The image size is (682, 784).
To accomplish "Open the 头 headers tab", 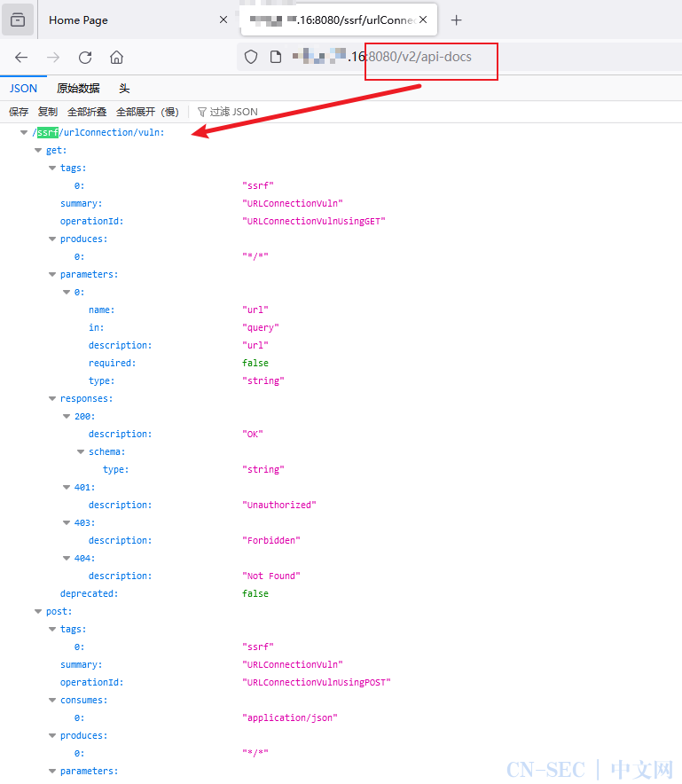I will pyautogui.click(x=124, y=89).
